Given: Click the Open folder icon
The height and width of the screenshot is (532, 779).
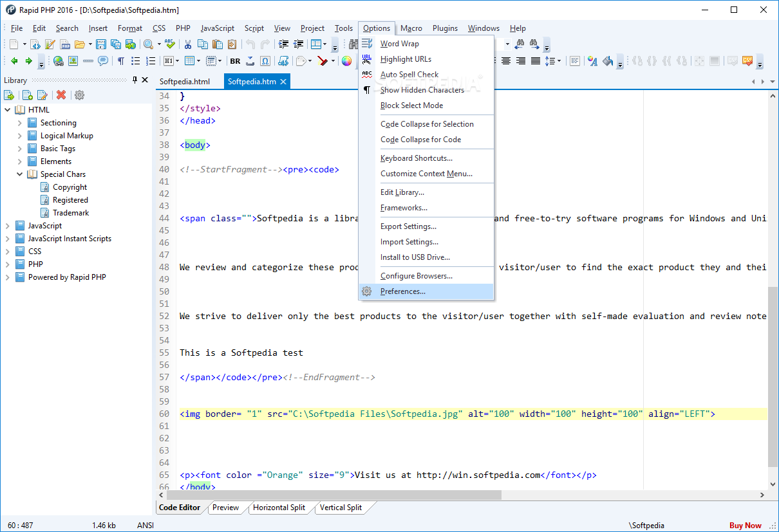Looking at the screenshot, I should click(x=80, y=44).
